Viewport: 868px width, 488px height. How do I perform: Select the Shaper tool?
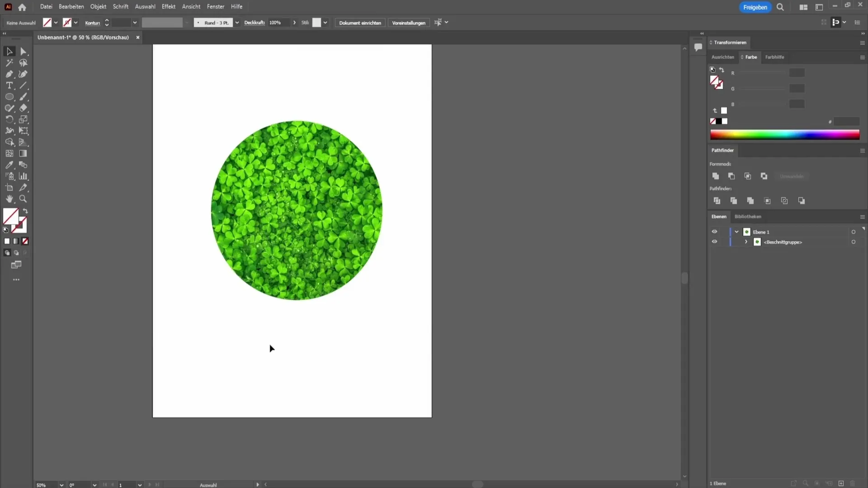click(x=9, y=108)
